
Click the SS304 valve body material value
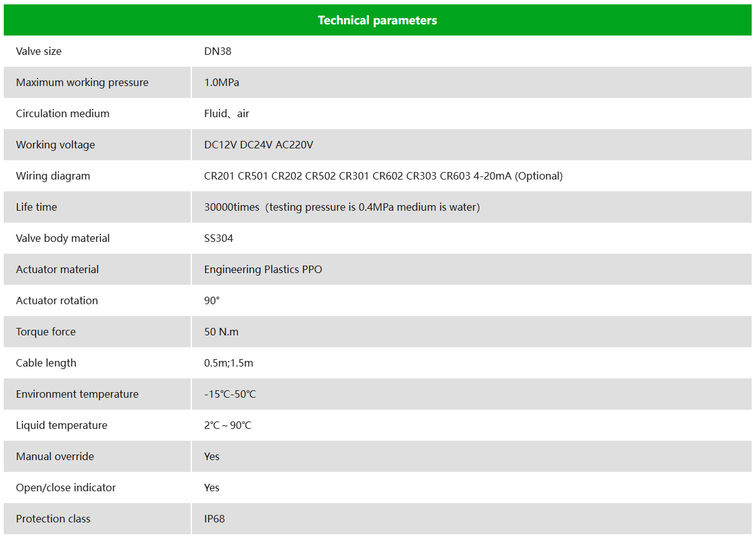pos(219,238)
